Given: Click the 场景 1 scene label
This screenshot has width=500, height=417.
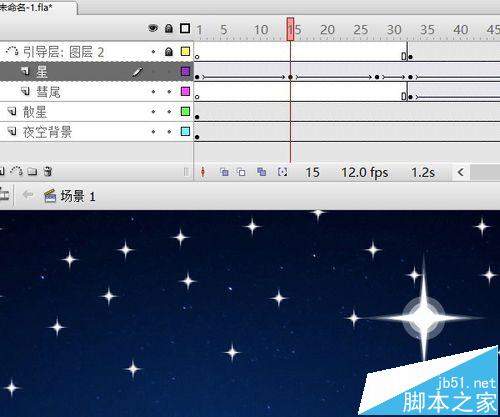Looking at the screenshot, I should [x=78, y=196].
